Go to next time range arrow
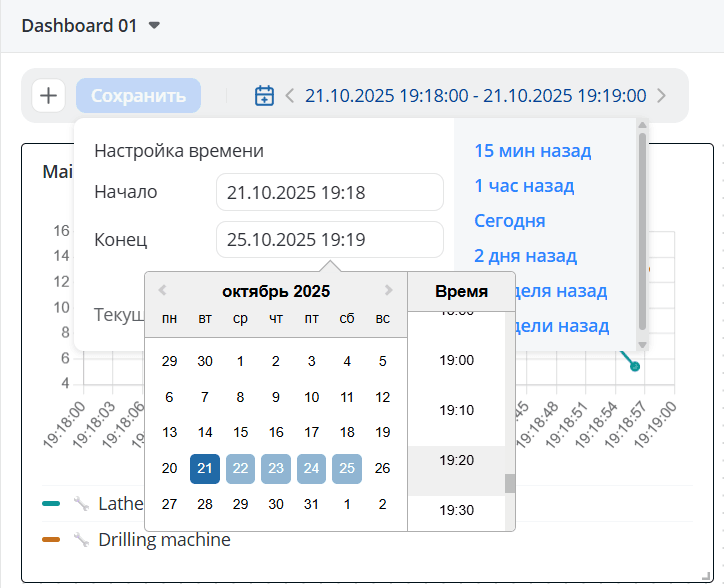Image resolution: width=724 pixels, height=588 pixels. [x=662, y=96]
